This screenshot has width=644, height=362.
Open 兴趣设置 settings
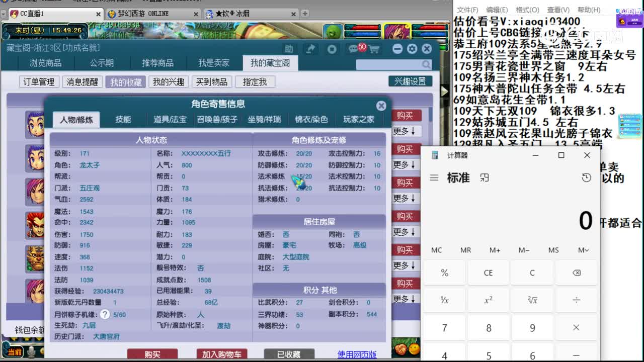410,81
